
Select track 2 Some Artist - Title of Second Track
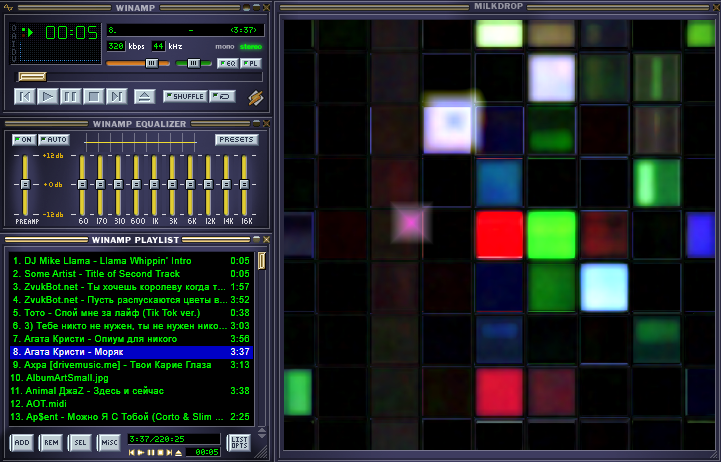(x=131, y=274)
